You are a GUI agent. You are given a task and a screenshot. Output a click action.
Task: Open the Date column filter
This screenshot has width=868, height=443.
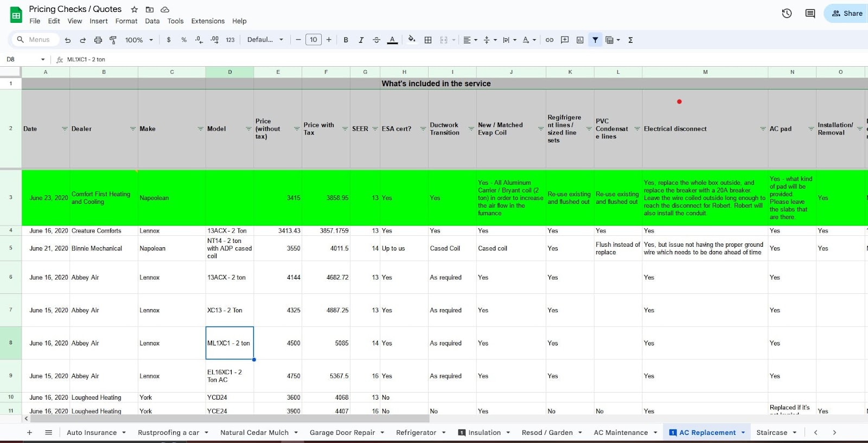(65, 129)
